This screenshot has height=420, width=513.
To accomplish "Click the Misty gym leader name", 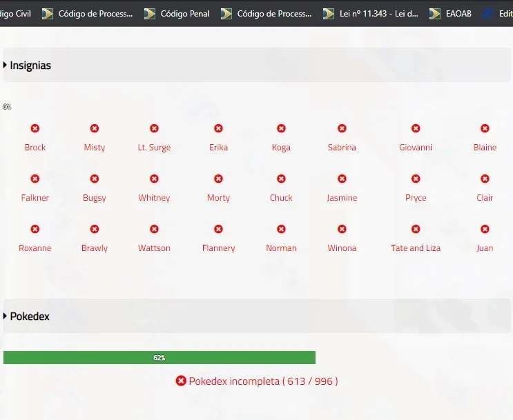I will [x=95, y=148].
